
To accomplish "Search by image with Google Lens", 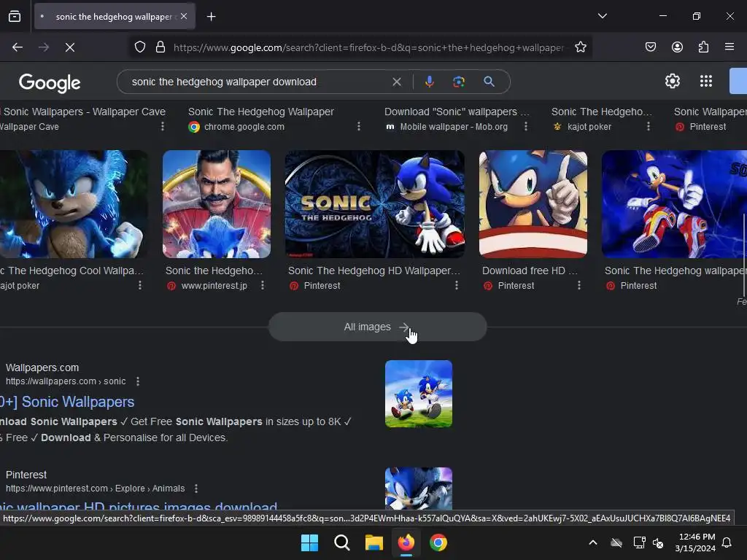I will (x=459, y=82).
